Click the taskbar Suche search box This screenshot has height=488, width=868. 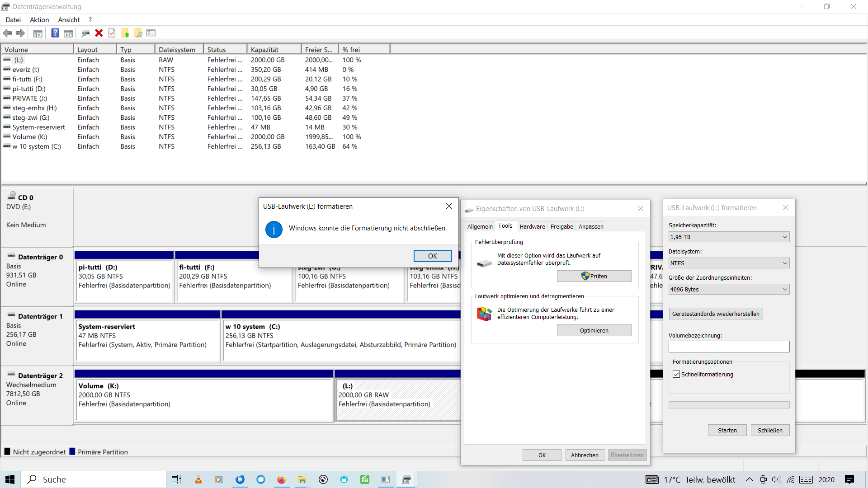(94, 479)
